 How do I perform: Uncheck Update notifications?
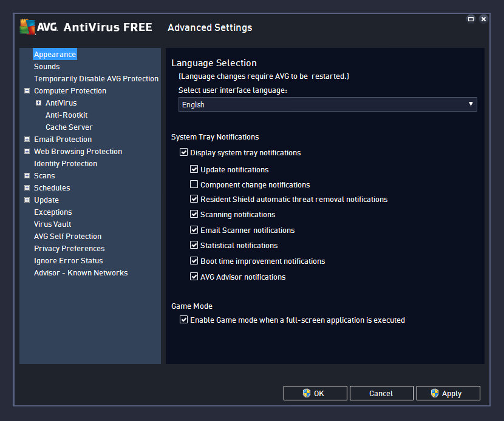194,169
